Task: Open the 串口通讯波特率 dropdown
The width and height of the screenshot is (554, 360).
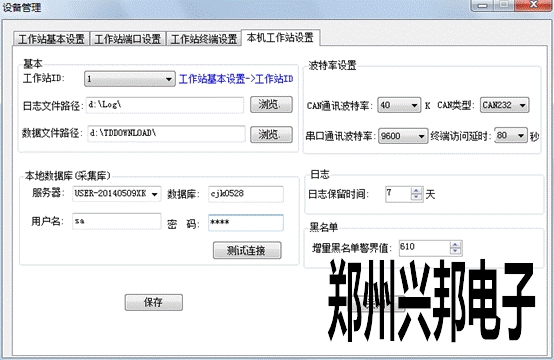Action: 421,136
